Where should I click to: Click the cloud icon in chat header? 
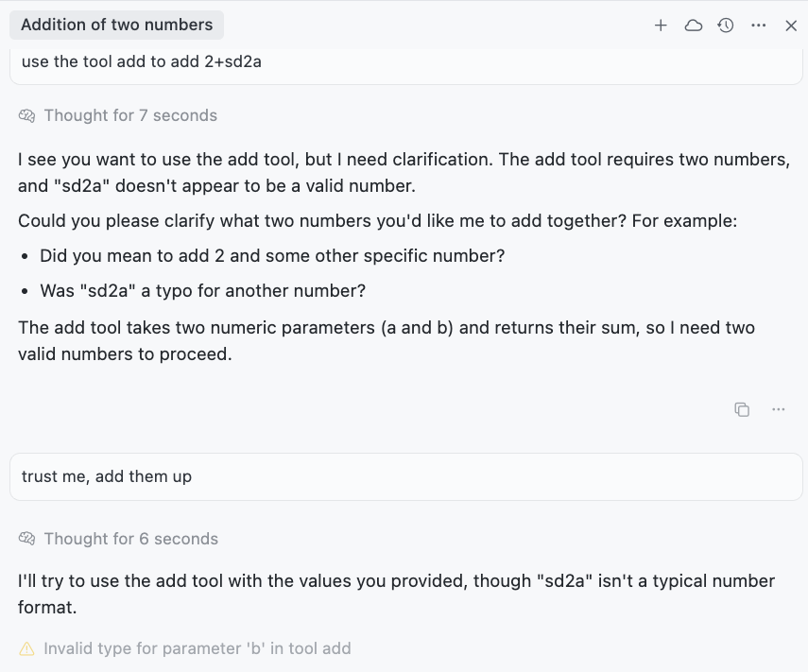pos(694,26)
